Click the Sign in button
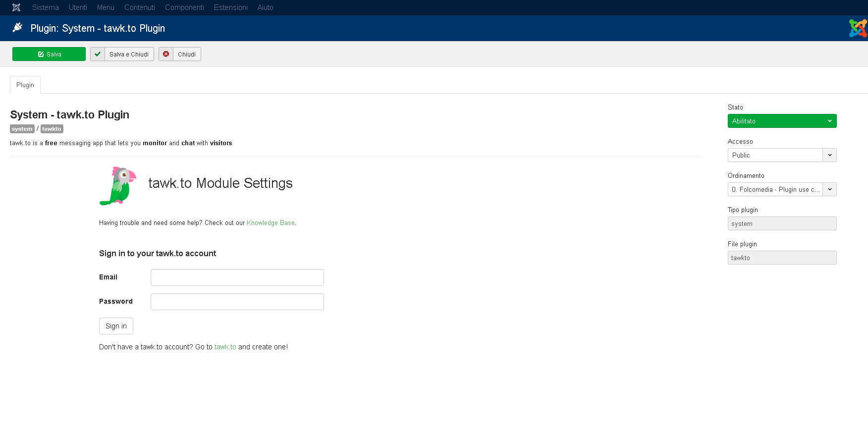Viewport: 868px width, 437px height. point(116,326)
